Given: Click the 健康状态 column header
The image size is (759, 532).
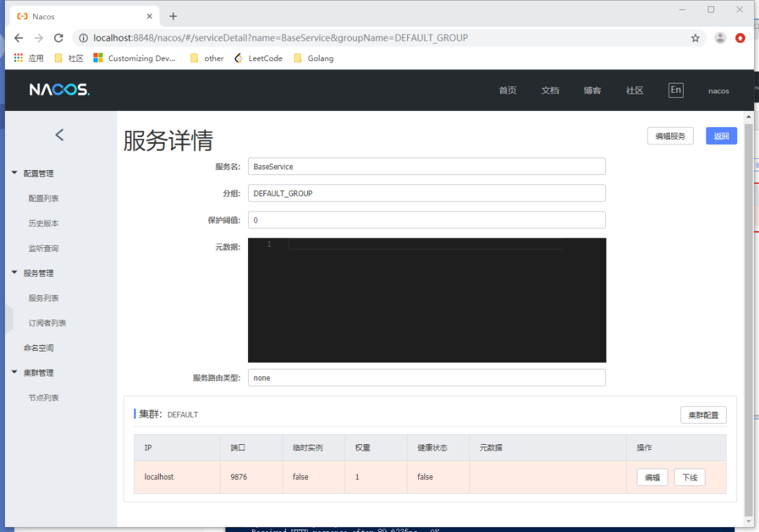Looking at the screenshot, I should tap(438, 448).
